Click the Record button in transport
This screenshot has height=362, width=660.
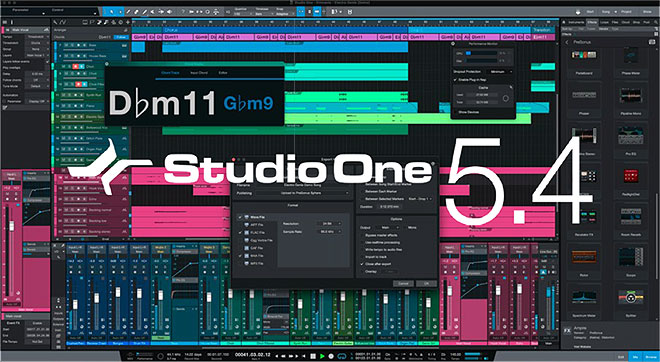(331, 356)
